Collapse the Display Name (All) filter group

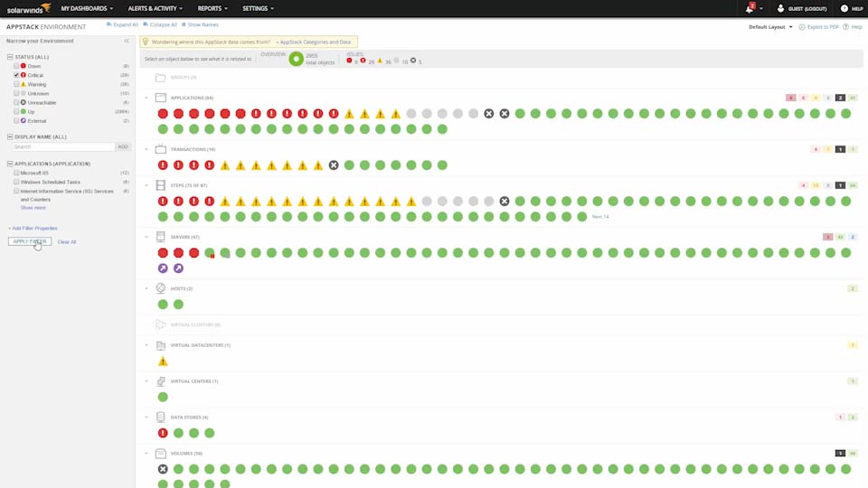pyautogui.click(x=10, y=136)
